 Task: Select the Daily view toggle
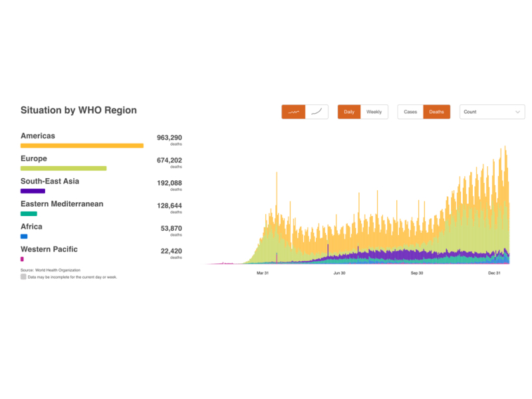[x=349, y=112]
